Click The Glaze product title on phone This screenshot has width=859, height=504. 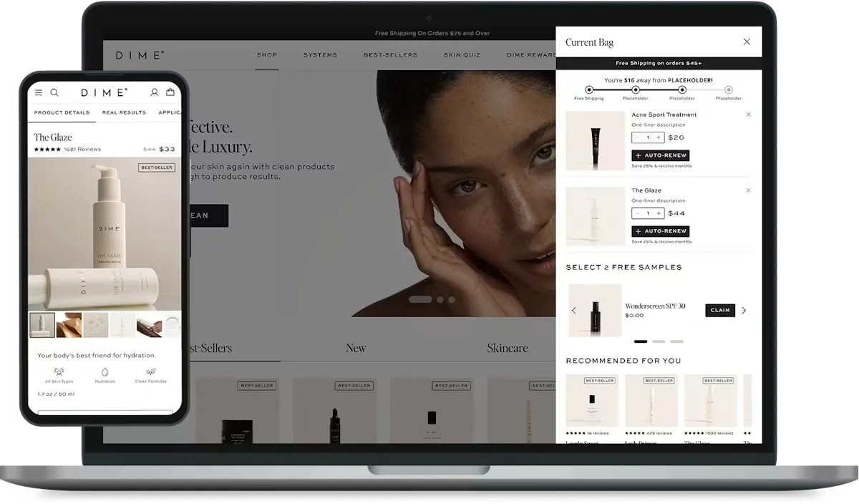tap(53, 137)
